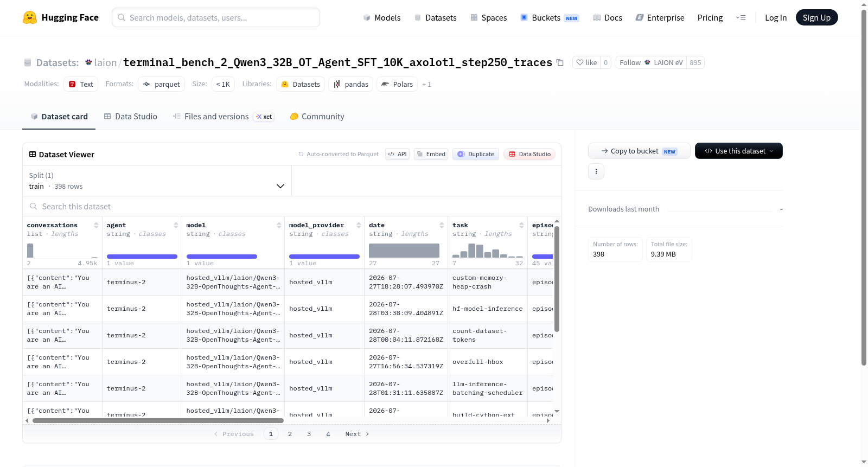Select the parquet format tag
The width and height of the screenshot is (868, 467).
tap(161, 84)
